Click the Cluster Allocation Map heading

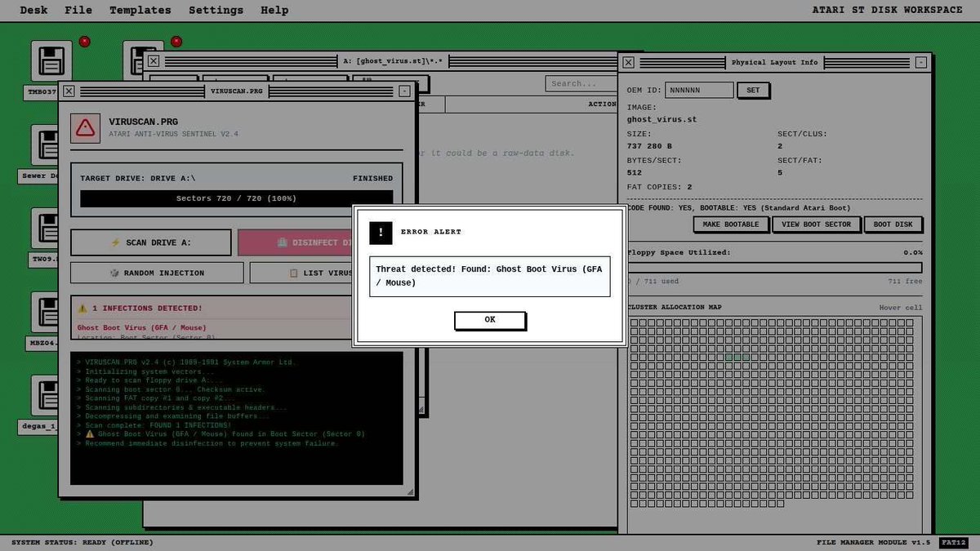(x=674, y=308)
